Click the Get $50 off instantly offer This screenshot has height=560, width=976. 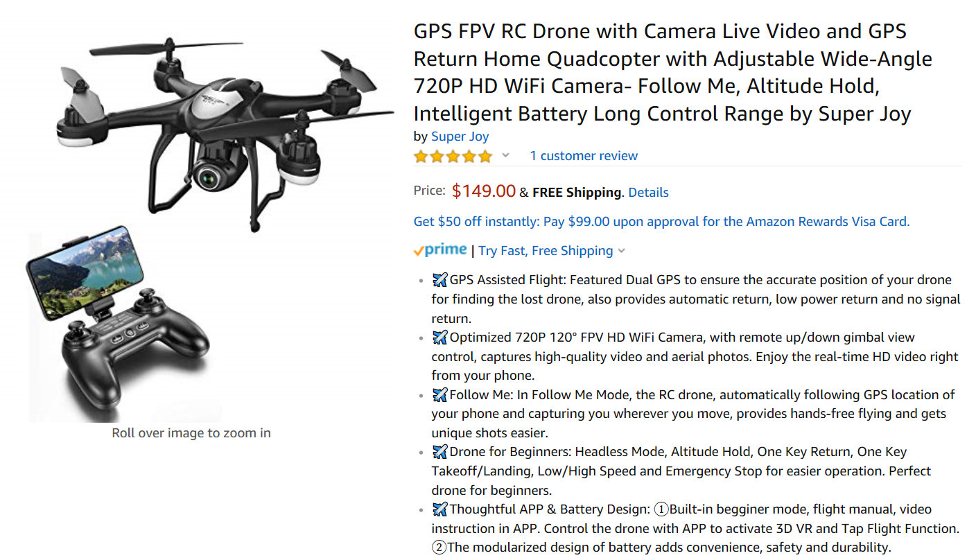661,222
